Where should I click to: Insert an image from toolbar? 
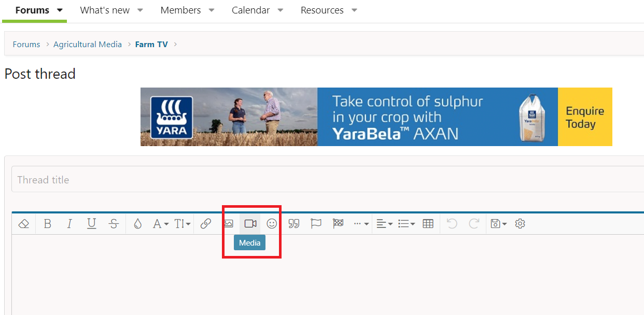[229, 224]
